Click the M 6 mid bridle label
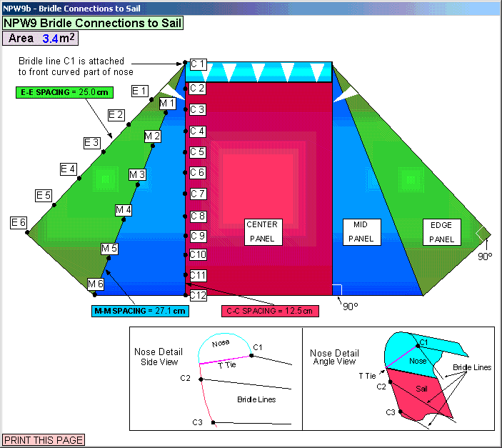This screenshot has width=502, height=448. click(x=96, y=284)
